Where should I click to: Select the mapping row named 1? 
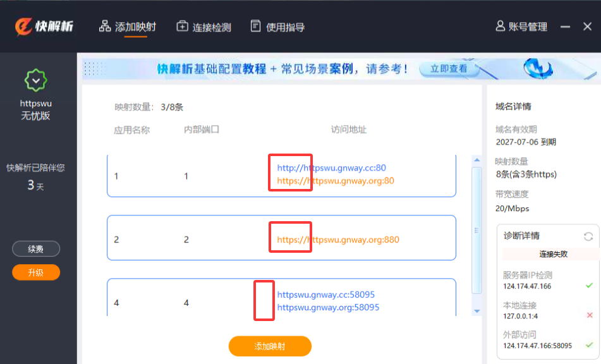tap(281, 176)
